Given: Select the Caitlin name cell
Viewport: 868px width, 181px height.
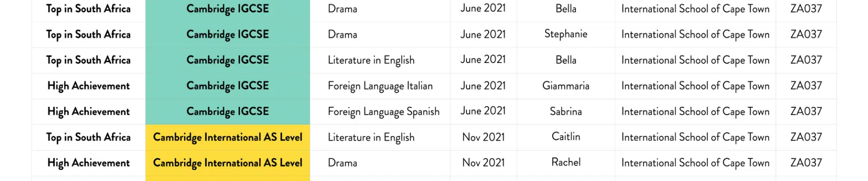Looking at the screenshot, I should click(566, 137).
